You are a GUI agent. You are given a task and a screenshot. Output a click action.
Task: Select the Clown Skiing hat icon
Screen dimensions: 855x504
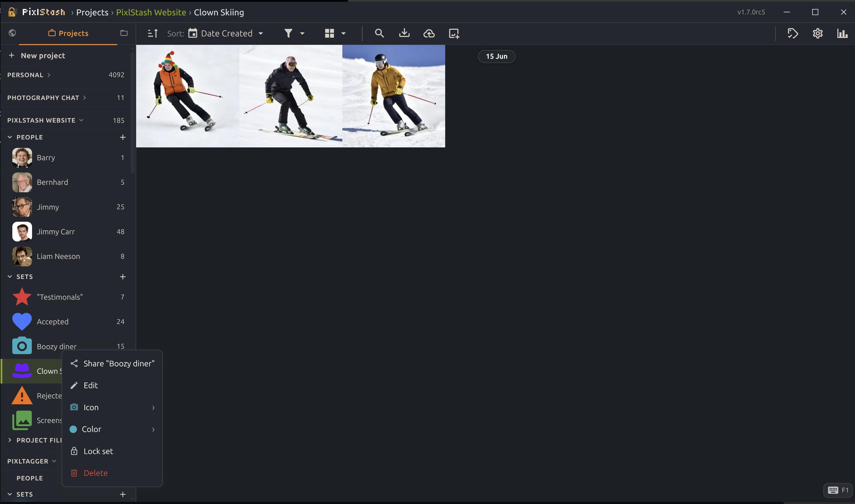tap(22, 371)
